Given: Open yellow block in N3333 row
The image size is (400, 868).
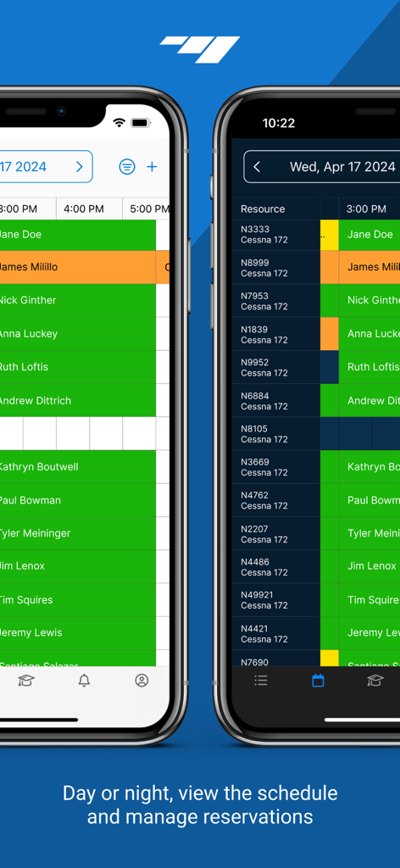Looking at the screenshot, I should click(329, 235).
